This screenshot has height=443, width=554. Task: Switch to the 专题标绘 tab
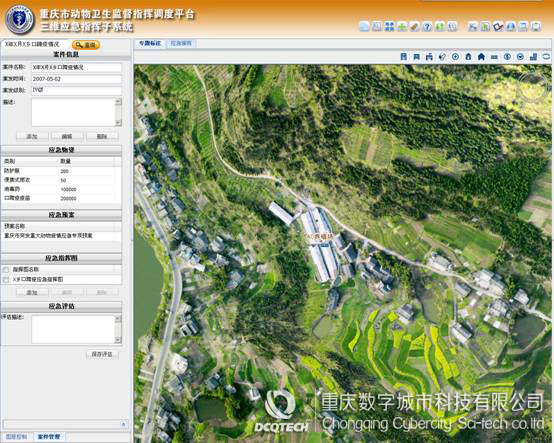coord(149,43)
